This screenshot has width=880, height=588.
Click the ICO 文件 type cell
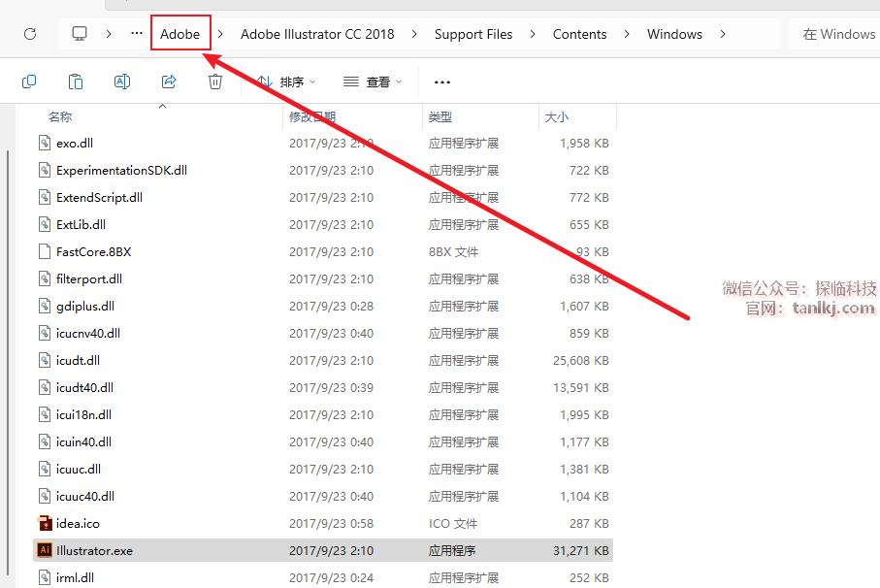pos(453,524)
